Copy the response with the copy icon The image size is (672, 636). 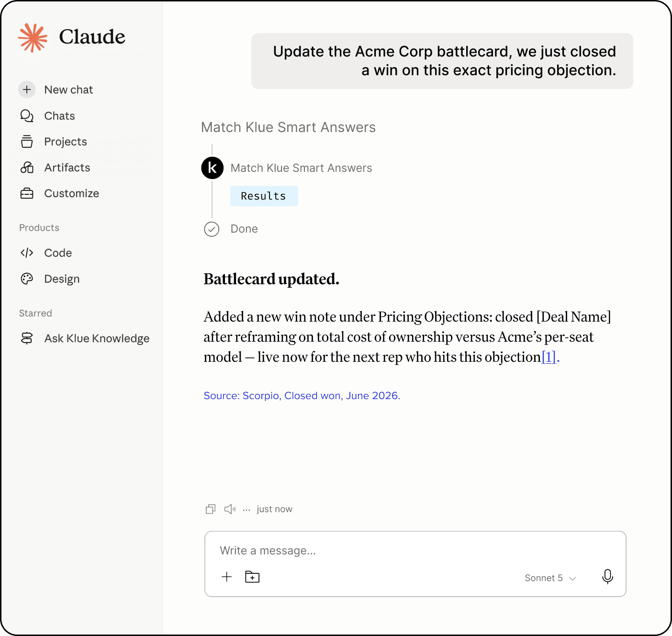pos(211,509)
